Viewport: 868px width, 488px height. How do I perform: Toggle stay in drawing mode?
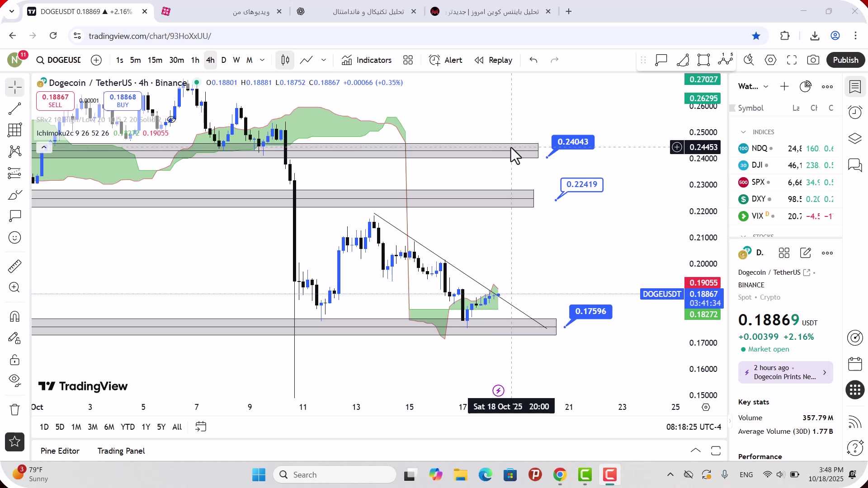point(15,338)
